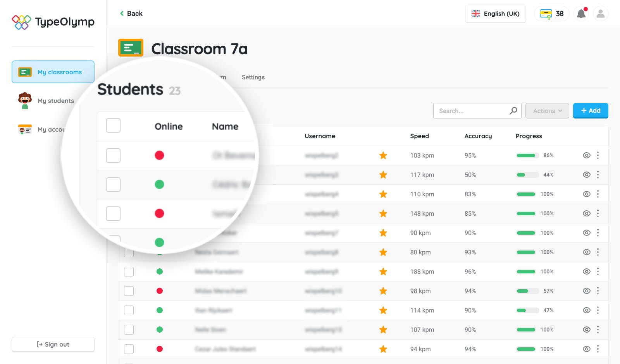Open the English (UK) language selector
Image resolution: width=620 pixels, height=364 pixels.
[x=496, y=14]
